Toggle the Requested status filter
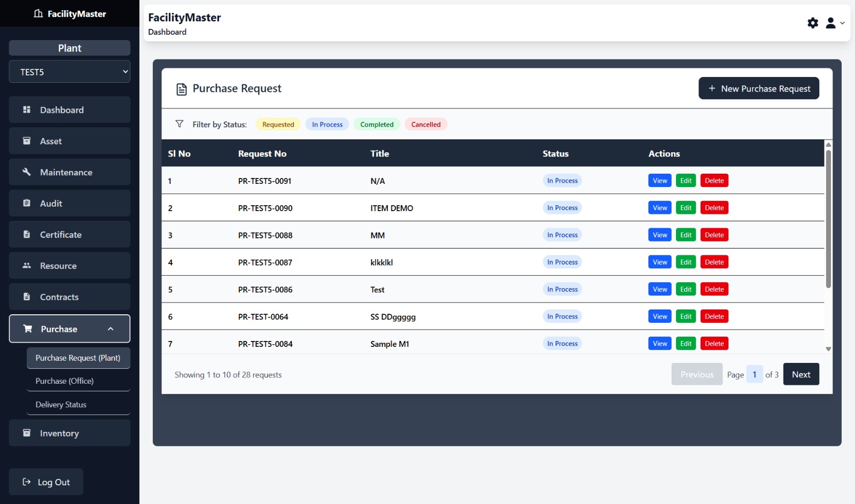The height and width of the screenshot is (504, 855). (278, 125)
